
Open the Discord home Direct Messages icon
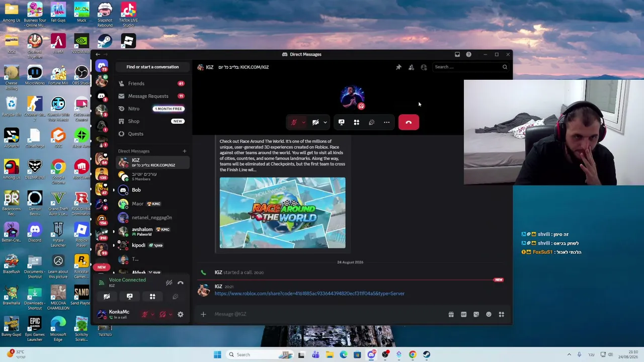click(x=102, y=66)
